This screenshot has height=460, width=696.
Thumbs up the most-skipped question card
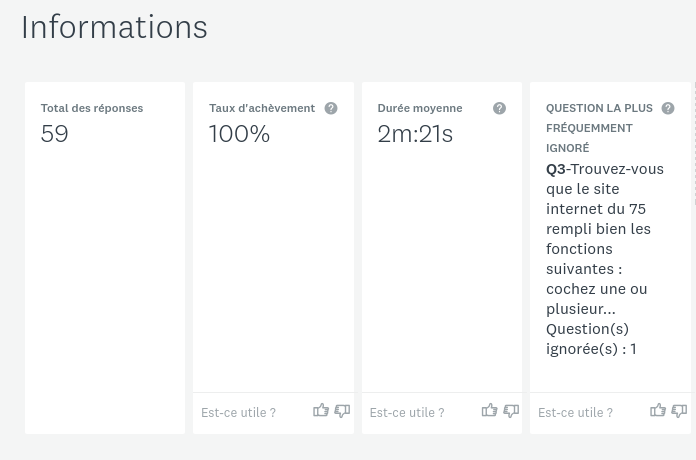[658, 410]
